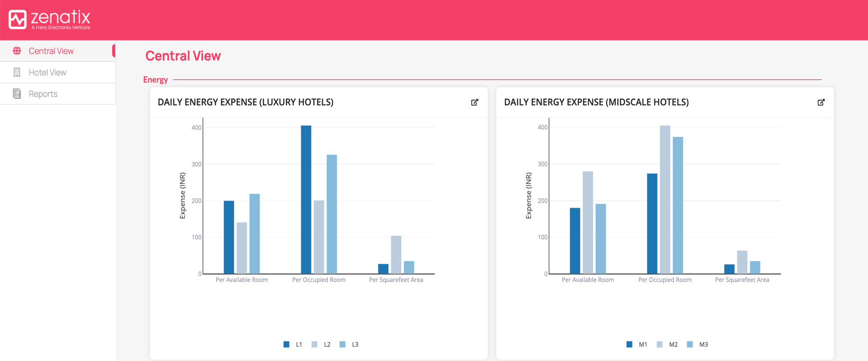Open midscale hotels chart in expanded view
This screenshot has height=361, width=868.
[821, 102]
